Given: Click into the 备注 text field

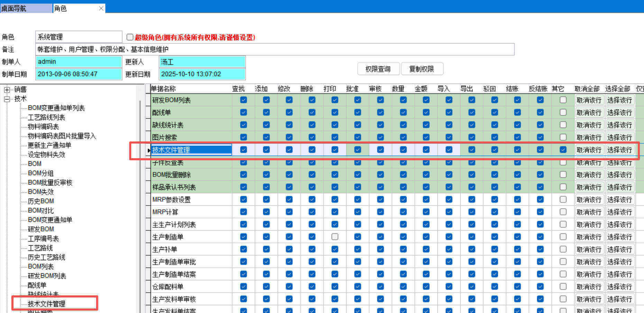Looking at the screenshot, I should pos(275,49).
